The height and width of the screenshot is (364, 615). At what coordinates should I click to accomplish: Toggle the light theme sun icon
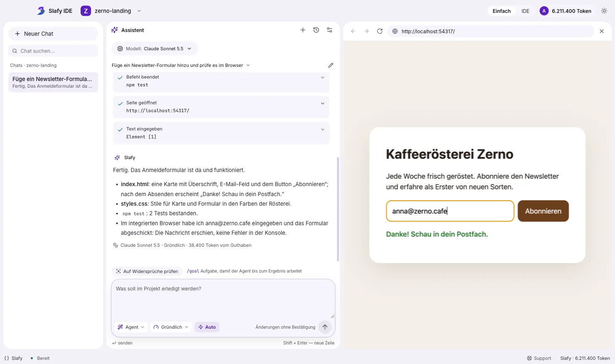(x=604, y=11)
